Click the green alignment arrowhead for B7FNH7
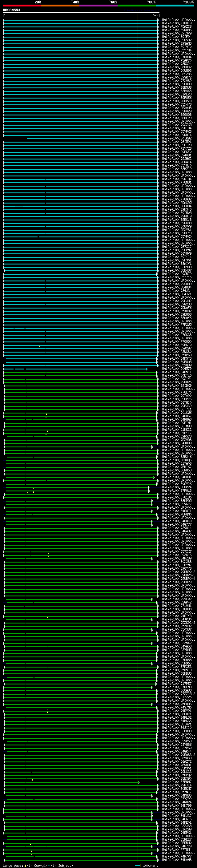Screen dimensions: 197x868 point(139,782)
